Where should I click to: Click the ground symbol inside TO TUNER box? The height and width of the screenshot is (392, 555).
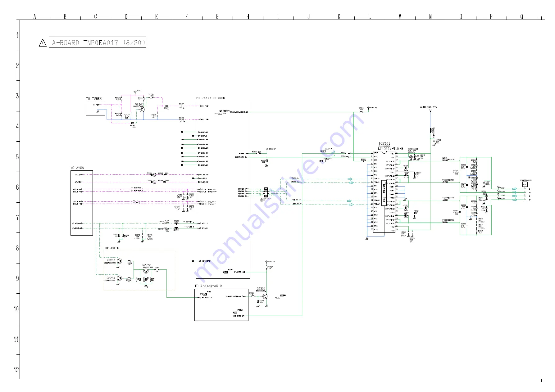[98, 112]
